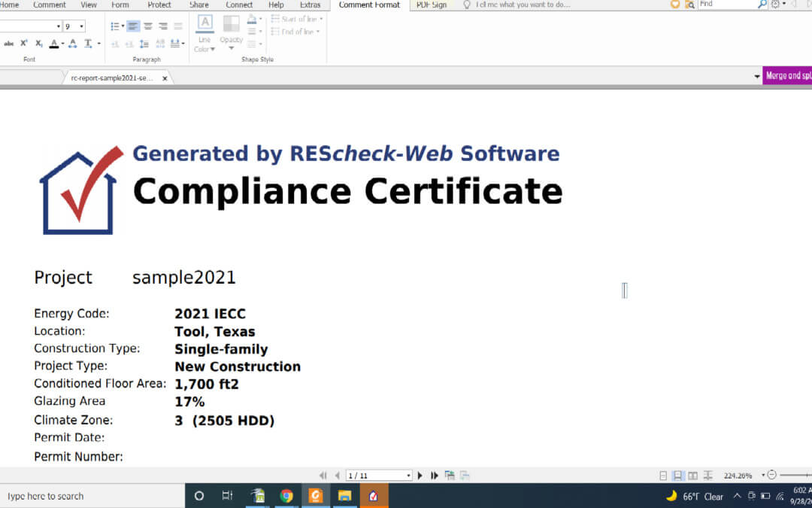Click the Merge and split banner button
The width and height of the screenshot is (812, 508).
point(787,76)
